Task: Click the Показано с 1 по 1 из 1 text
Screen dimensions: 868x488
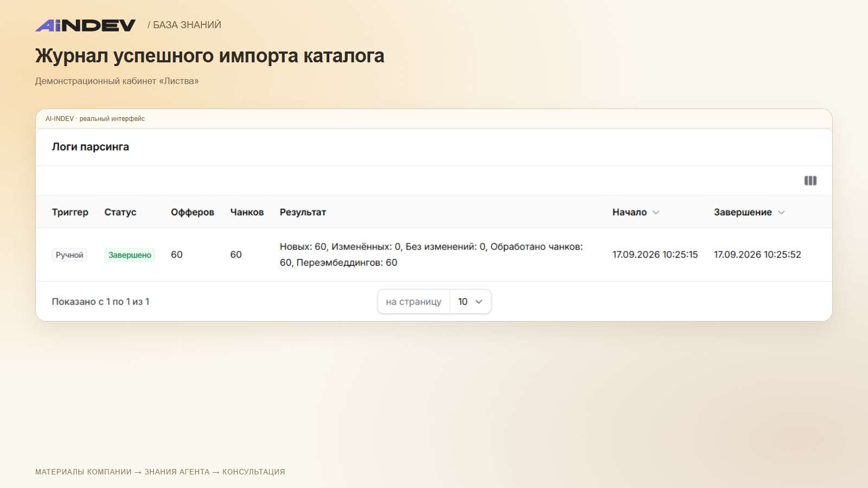Action: (x=100, y=301)
